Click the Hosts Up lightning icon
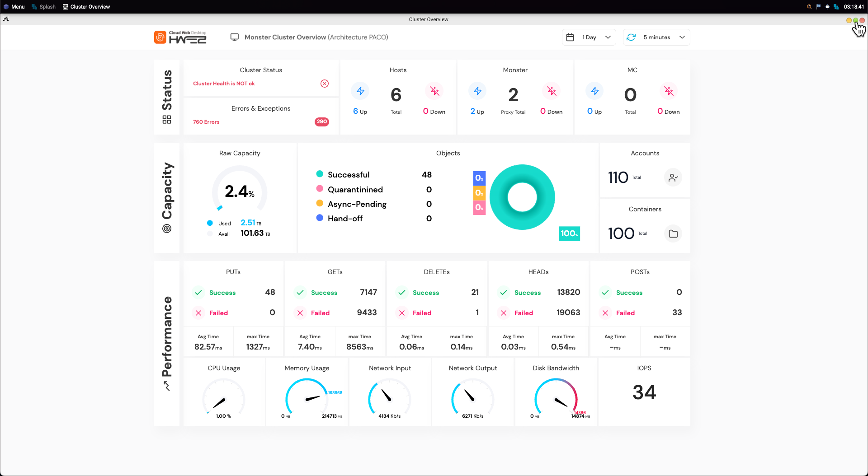 click(360, 91)
